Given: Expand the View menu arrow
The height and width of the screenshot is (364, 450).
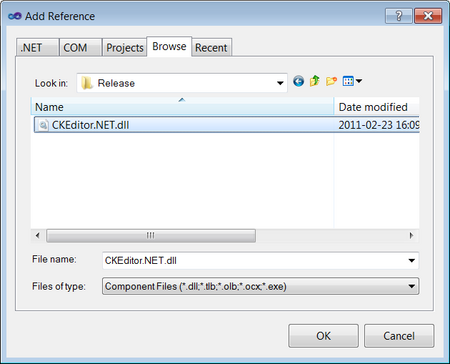Looking at the screenshot, I should point(359,81).
